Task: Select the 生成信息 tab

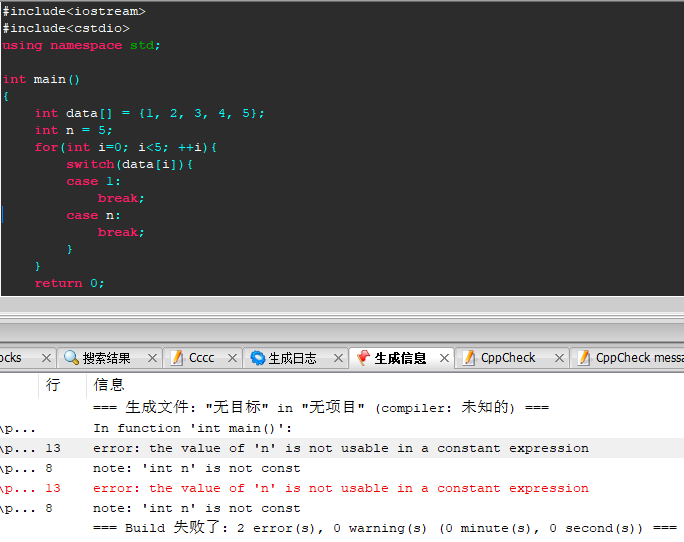Action: [400, 358]
